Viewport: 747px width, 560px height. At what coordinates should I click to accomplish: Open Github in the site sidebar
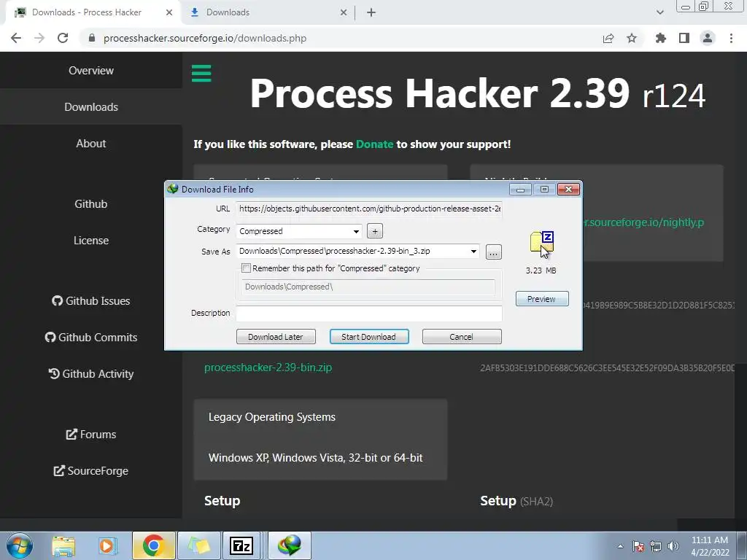pyautogui.click(x=91, y=204)
